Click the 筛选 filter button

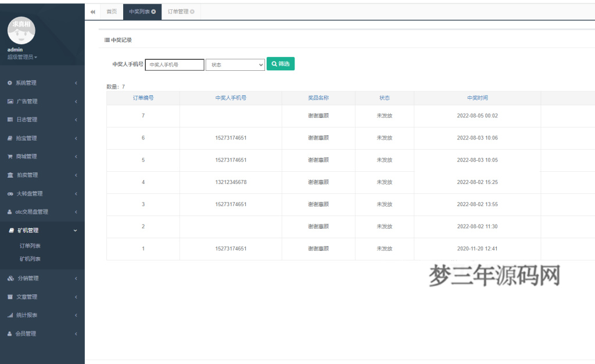281,64
